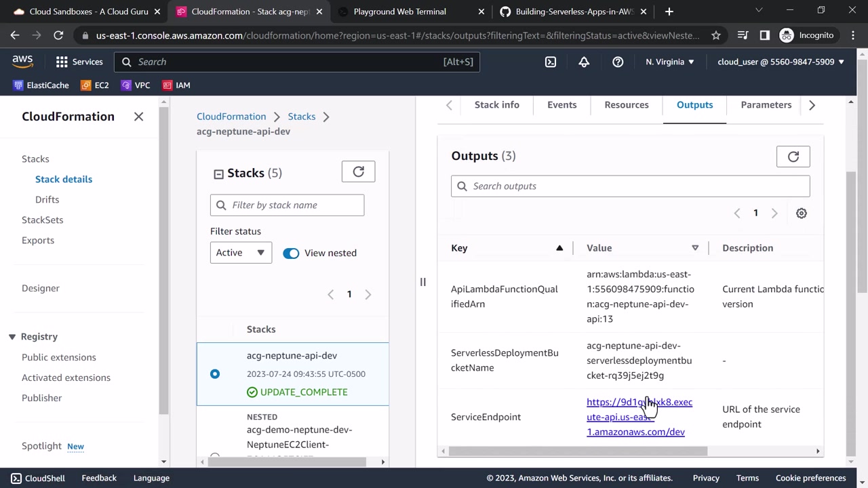This screenshot has height=488, width=868.
Task: Go to CloudFormation breadcrumb link
Action: pyautogui.click(x=231, y=117)
